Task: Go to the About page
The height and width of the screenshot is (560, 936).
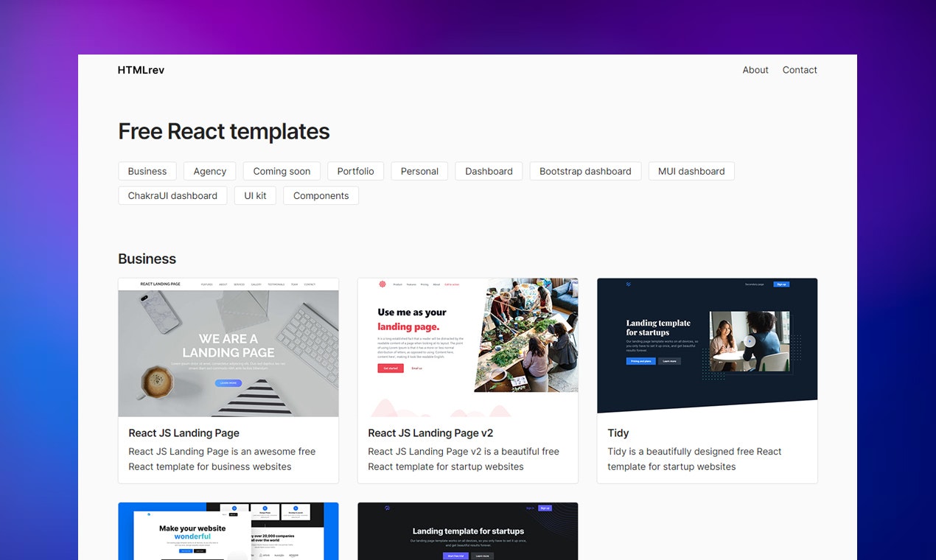Action: pos(755,70)
